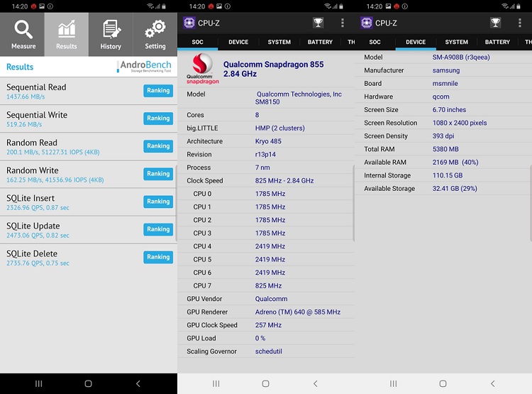This screenshot has width=532, height=394.
Task: Tap the '32.41 GB (29%)' available storage
Action: tap(454, 189)
